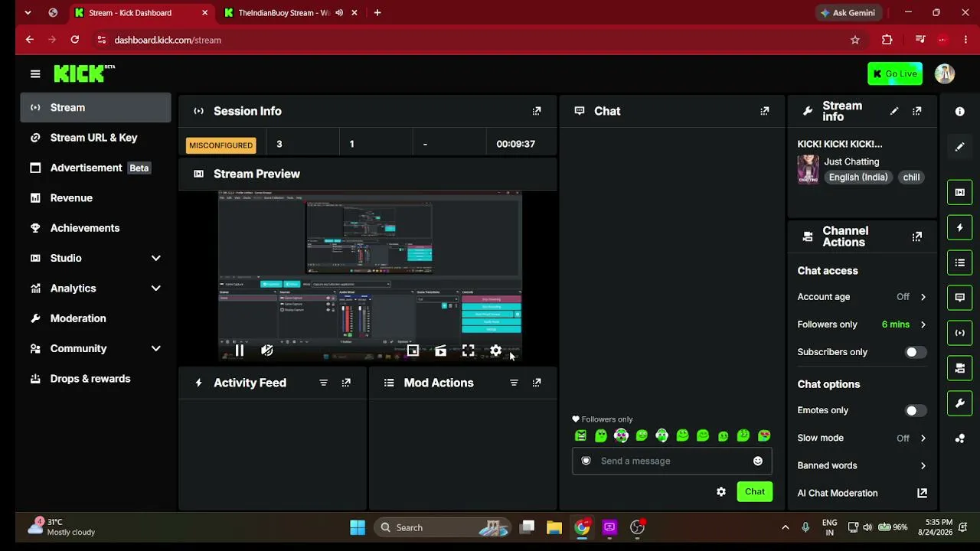Open stream preview settings gear
The height and width of the screenshot is (551, 980).
(495, 350)
